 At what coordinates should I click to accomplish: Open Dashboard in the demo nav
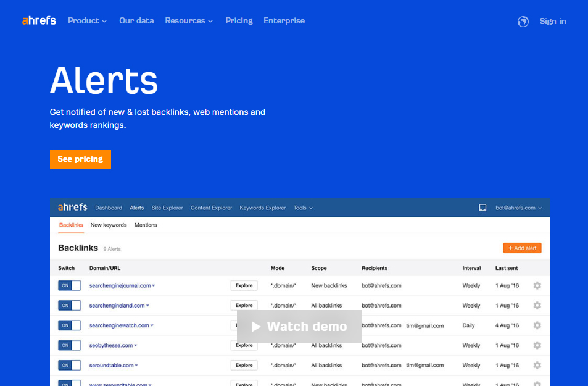pyautogui.click(x=109, y=208)
